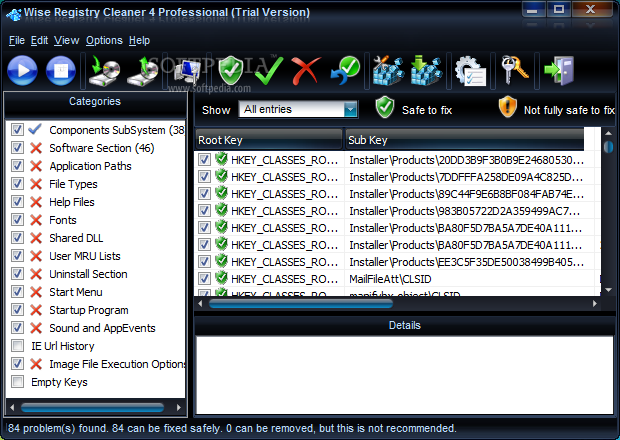Click the results list scroll down arrow

608,290
